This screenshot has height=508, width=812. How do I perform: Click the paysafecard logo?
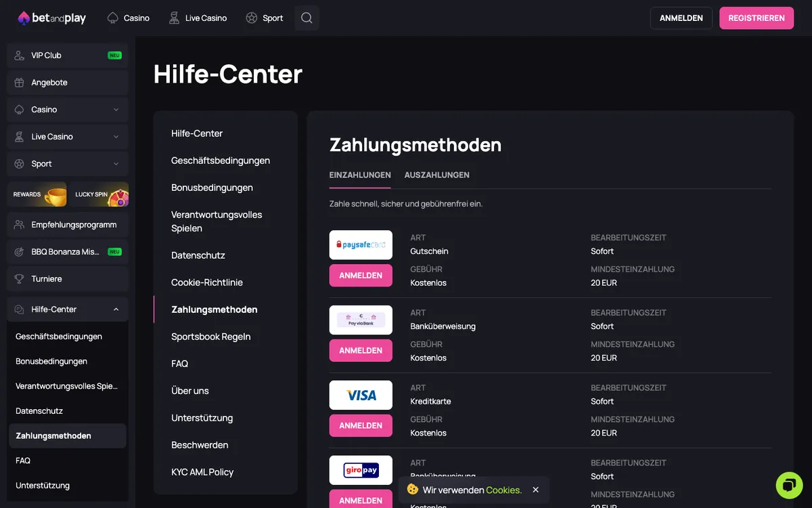(x=361, y=245)
